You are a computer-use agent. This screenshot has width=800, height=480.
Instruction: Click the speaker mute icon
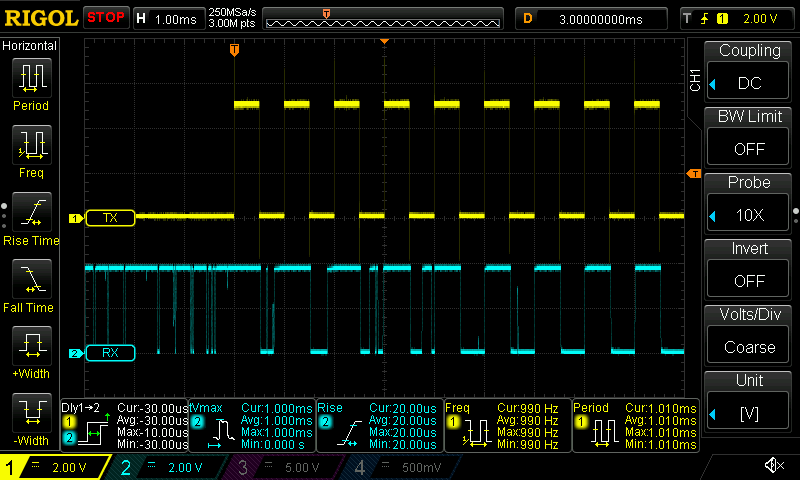click(x=773, y=466)
